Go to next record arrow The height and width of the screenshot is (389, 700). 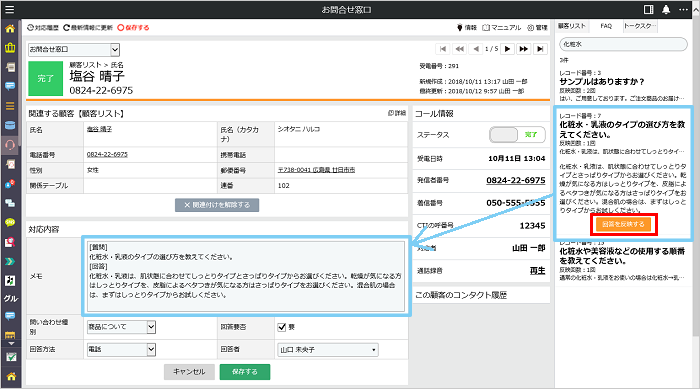pos(507,49)
